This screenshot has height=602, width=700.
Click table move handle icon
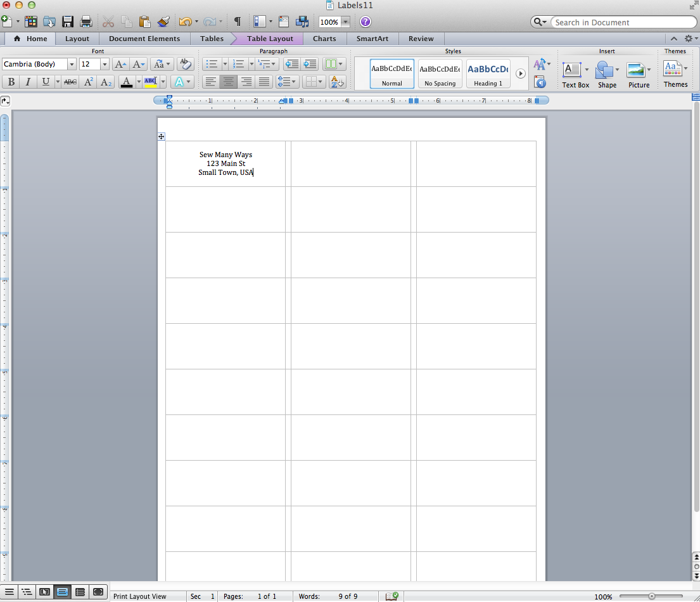[161, 136]
